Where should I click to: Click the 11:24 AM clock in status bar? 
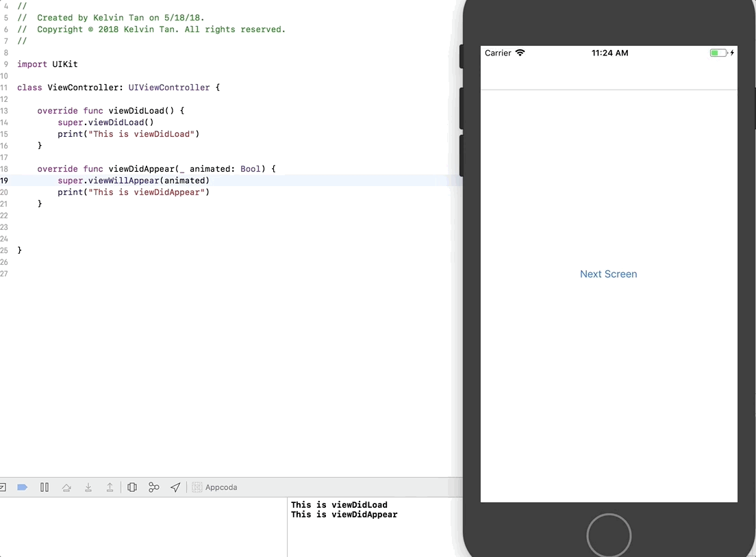[x=609, y=53]
